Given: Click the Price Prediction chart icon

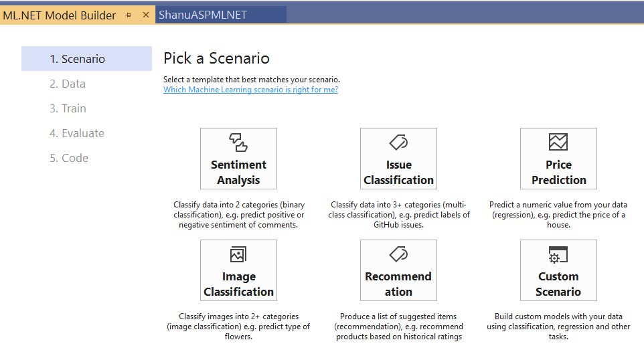Looking at the screenshot, I should [558, 142].
